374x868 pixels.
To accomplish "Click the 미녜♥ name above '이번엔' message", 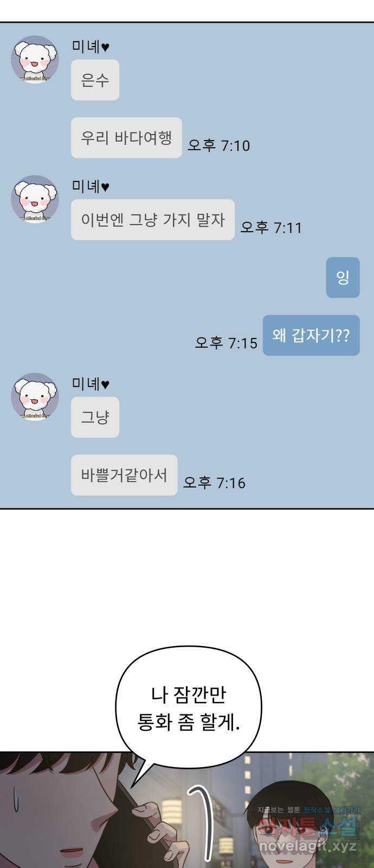I will tap(91, 186).
